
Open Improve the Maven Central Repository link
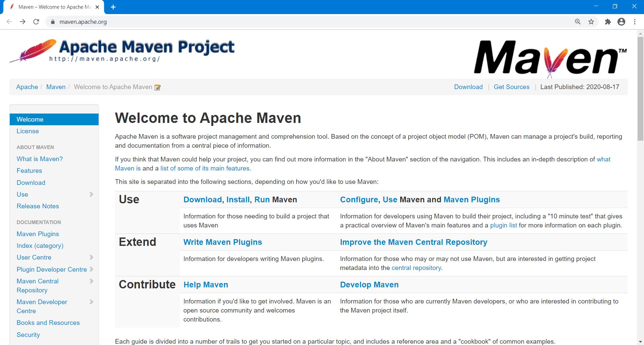(414, 242)
